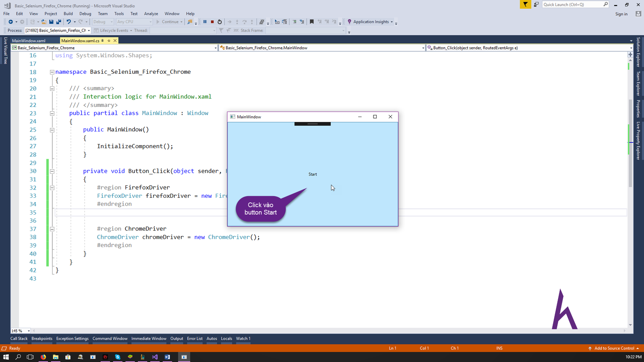Image resolution: width=644 pixels, height=362 pixels.
Task: Click the Start button in MainWindow
Action: click(313, 174)
